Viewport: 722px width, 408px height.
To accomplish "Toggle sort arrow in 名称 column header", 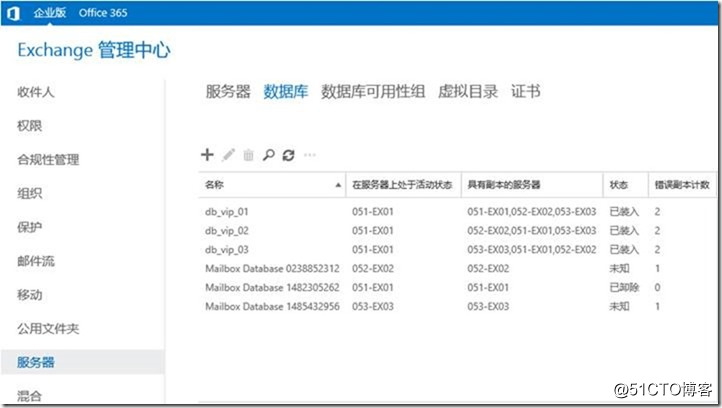I will coord(338,185).
